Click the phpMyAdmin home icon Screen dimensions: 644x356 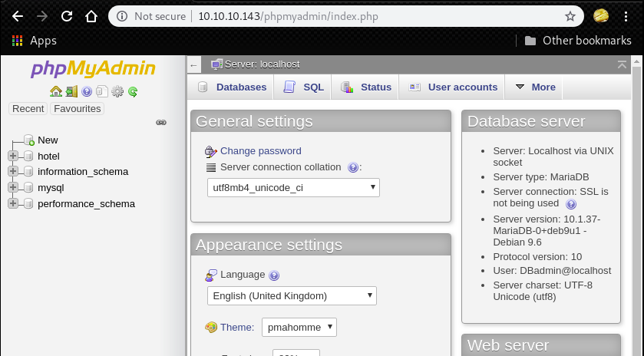pos(56,91)
